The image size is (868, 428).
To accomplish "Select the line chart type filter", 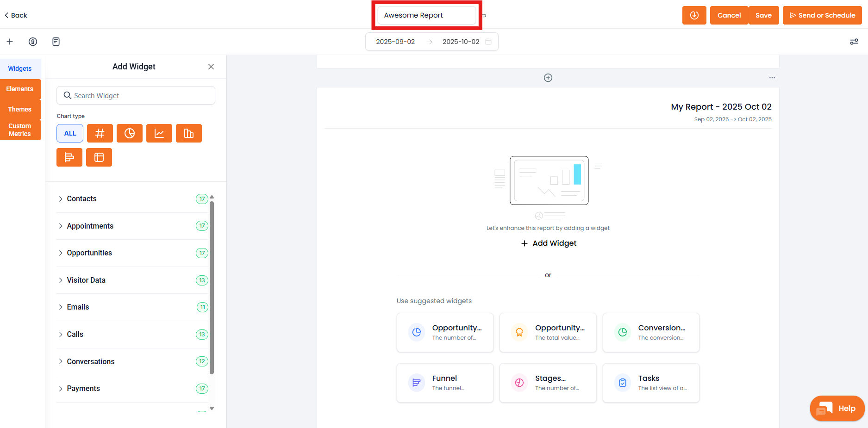I will click(x=159, y=133).
